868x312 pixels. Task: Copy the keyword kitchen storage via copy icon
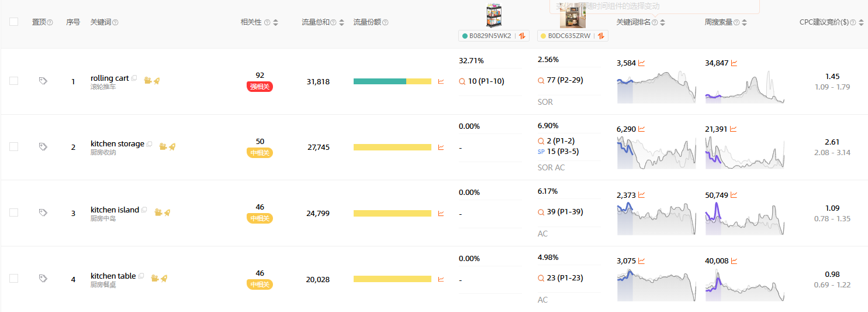pos(150,144)
